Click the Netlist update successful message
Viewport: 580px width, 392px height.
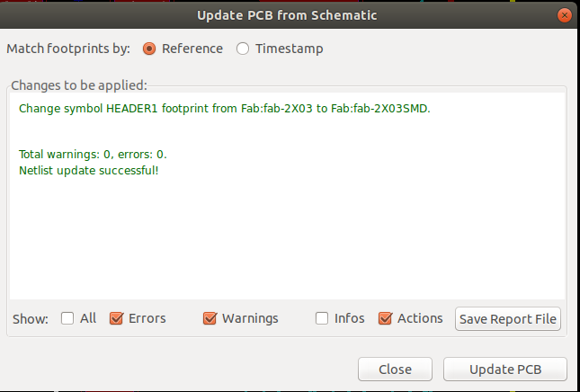(89, 171)
